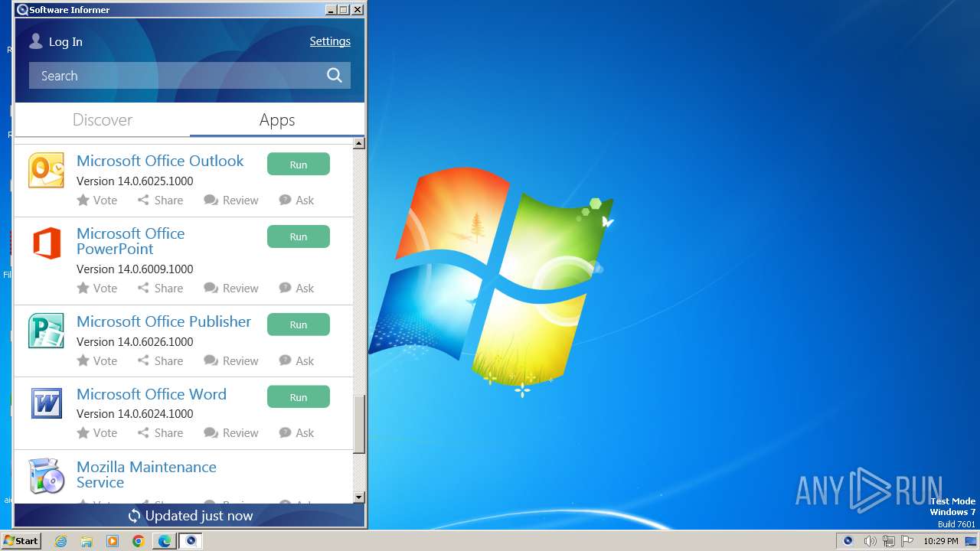Vote for Microsoft Office Word
The width and height of the screenshot is (980, 551).
[97, 432]
